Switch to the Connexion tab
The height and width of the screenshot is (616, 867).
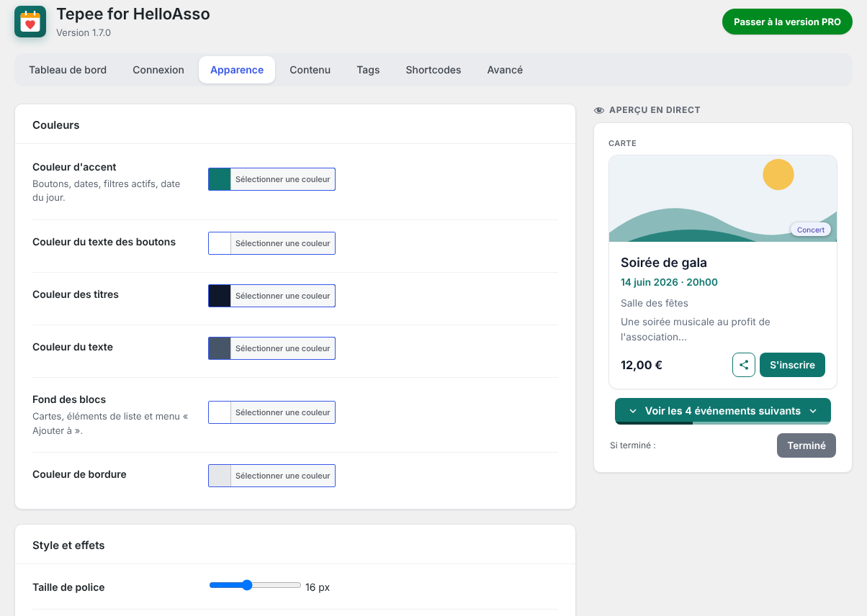(x=158, y=70)
